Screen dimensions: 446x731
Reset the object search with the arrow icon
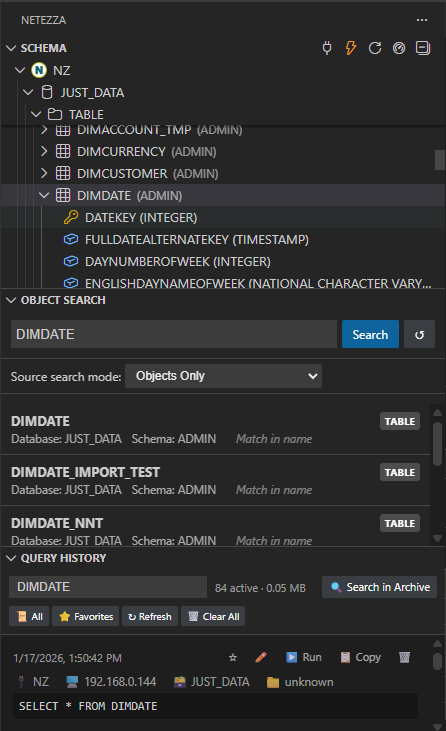(x=419, y=334)
